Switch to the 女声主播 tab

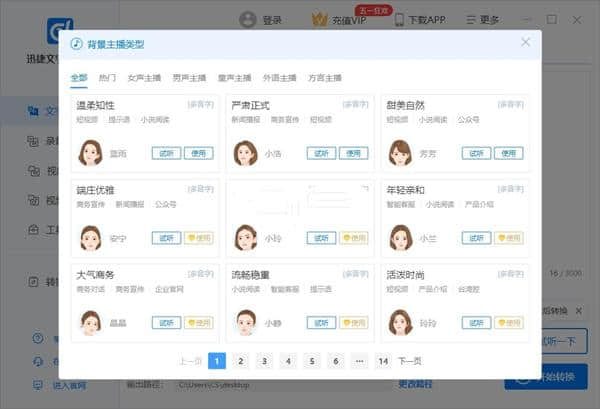(144, 77)
